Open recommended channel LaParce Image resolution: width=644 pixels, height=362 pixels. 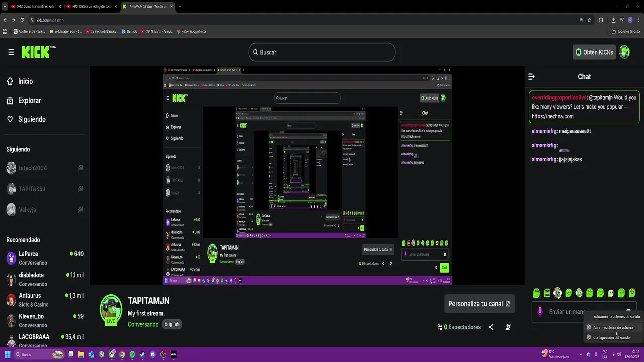pos(44,258)
